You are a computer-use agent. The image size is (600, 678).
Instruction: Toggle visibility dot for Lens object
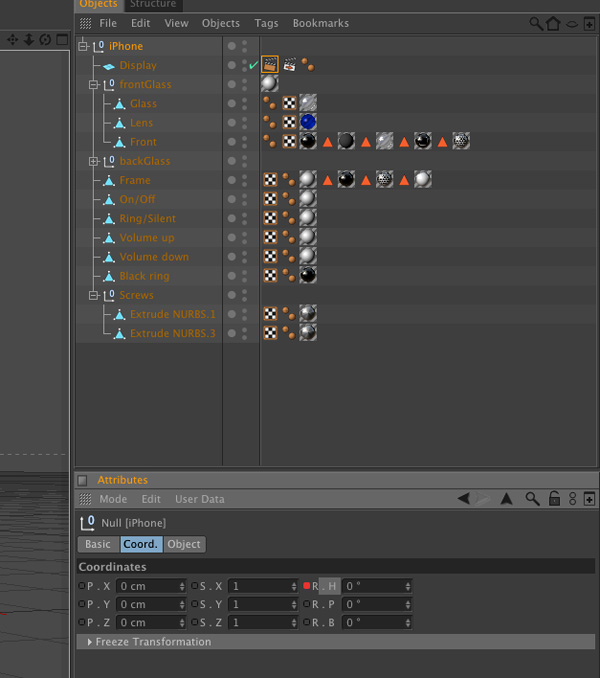pos(232,122)
